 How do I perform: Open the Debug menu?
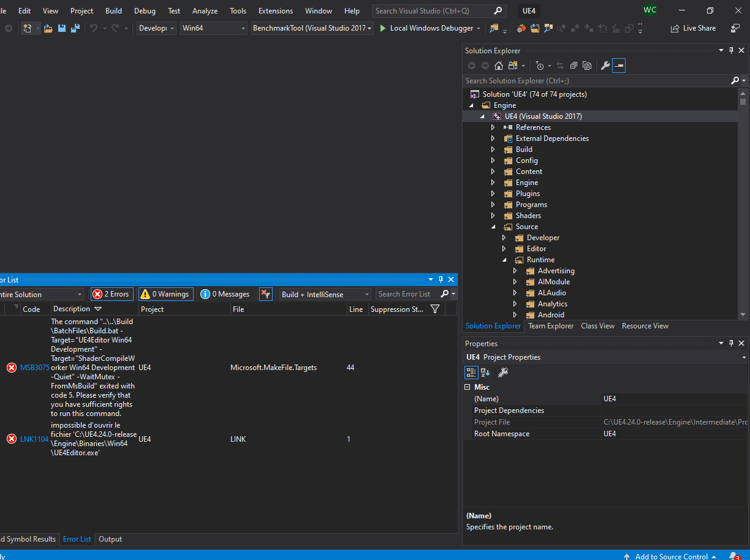[x=145, y=11]
